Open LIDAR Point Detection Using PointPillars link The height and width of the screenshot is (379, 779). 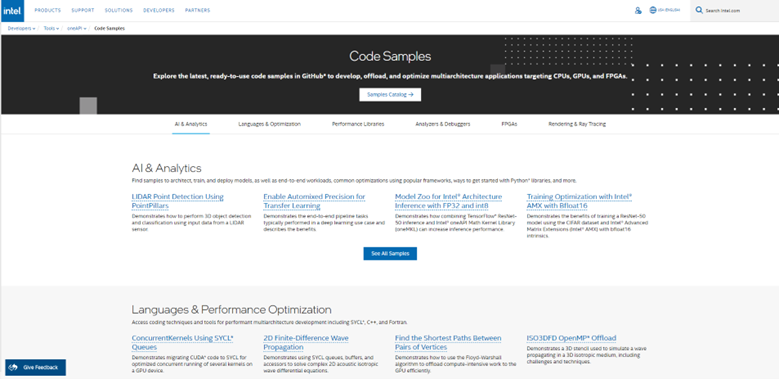tap(177, 201)
